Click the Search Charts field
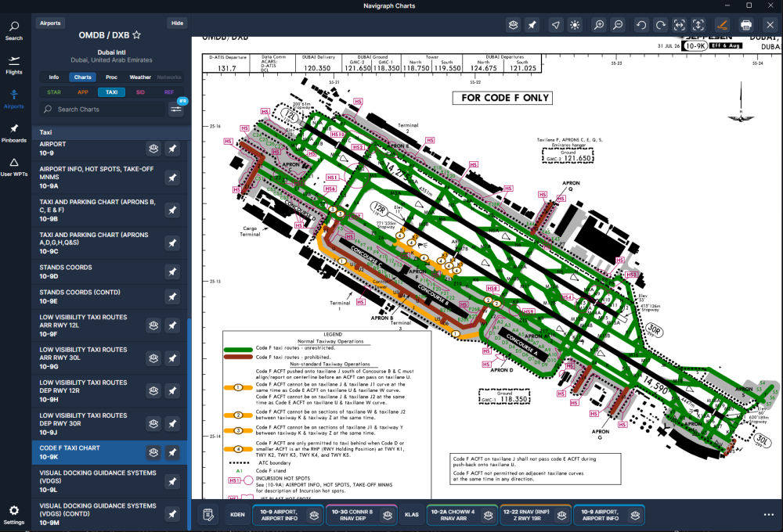The image size is (783, 532). tap(103, 110)
